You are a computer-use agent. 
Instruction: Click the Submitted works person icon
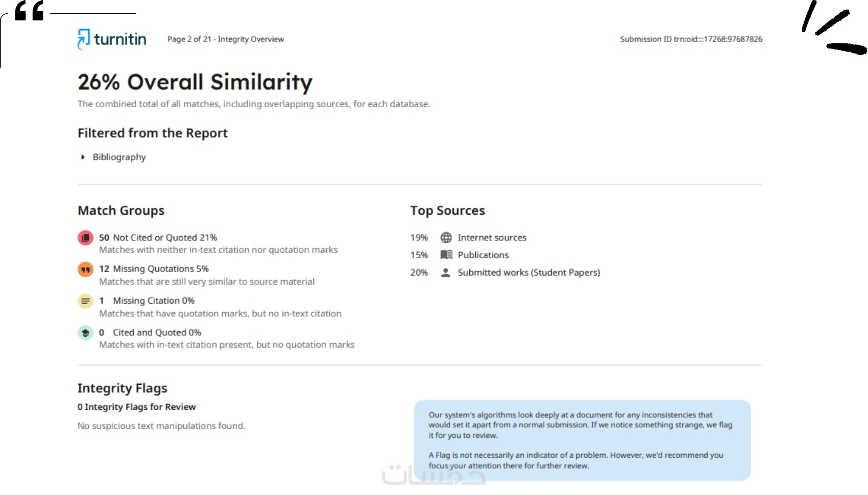pyautogui.click(x=446, y=273)
